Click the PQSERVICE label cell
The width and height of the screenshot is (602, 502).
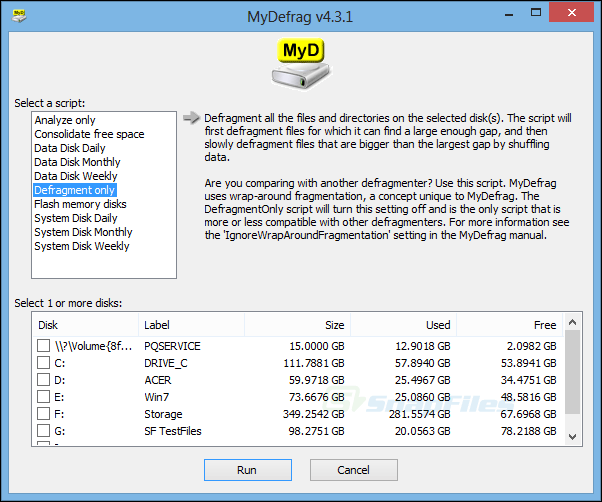(x=172, y=346)
